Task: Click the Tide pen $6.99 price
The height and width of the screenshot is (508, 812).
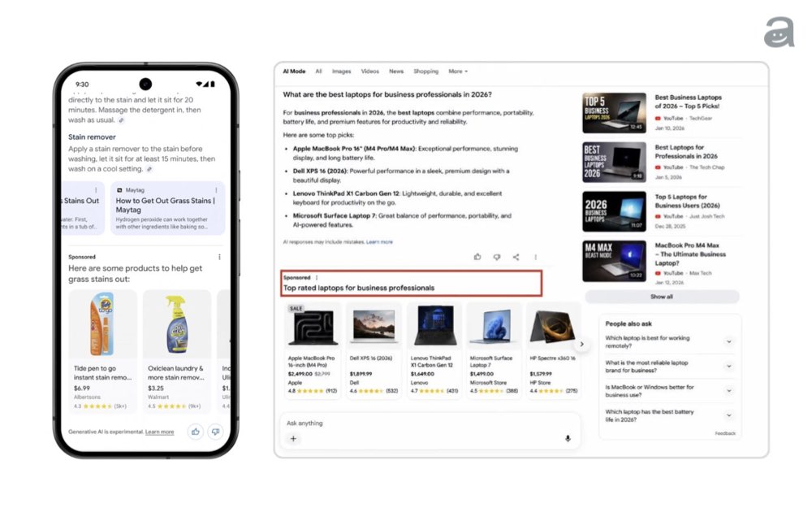Action: pos(82,388)
